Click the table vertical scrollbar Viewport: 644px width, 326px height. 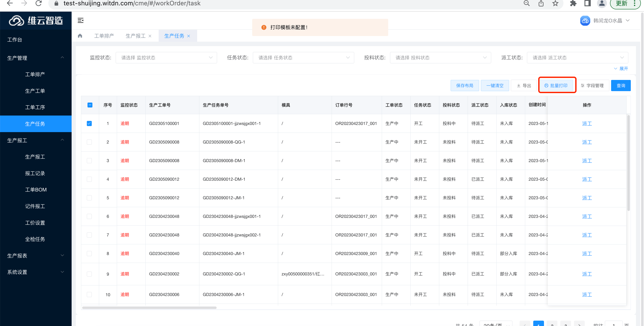point(628,163)
